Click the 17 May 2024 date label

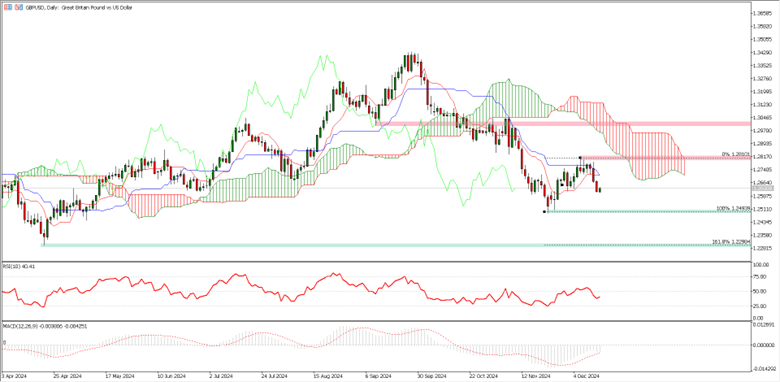click(119, 376)
